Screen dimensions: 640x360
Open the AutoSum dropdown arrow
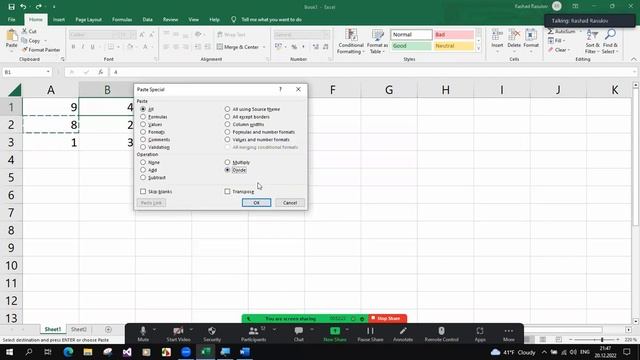point(580,31)
